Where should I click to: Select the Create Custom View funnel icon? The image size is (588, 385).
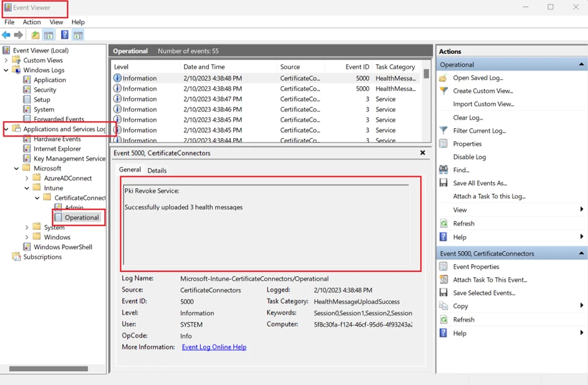pos(443,91)
